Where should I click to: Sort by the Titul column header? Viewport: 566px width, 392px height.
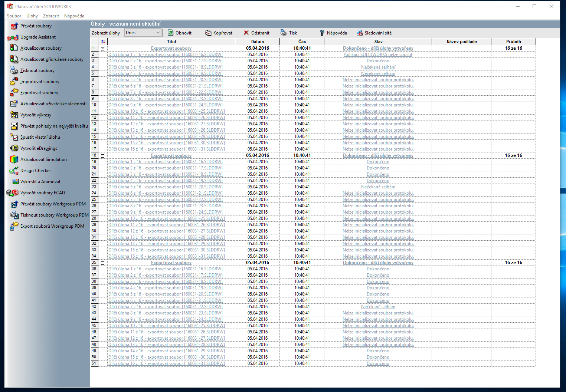[171, 42]
